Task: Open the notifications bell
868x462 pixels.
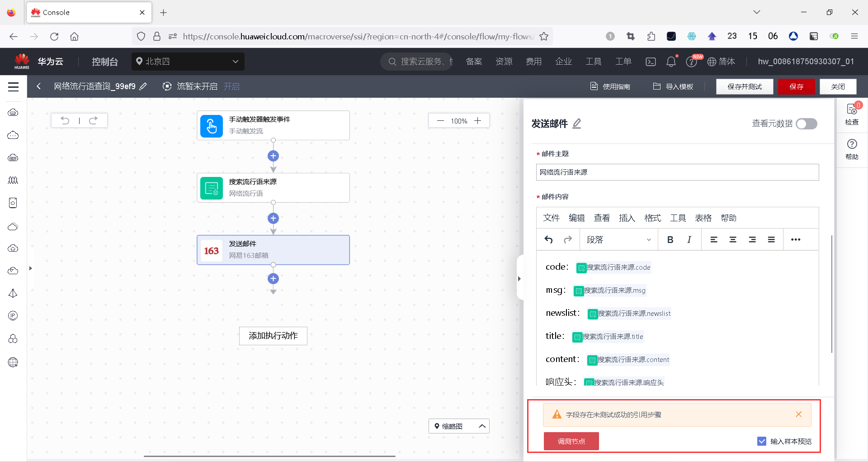Action: pyautogui.click(x=671, y=62)
